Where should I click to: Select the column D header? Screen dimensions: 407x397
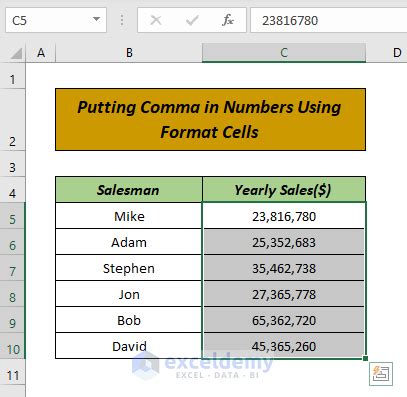(387, 53)
